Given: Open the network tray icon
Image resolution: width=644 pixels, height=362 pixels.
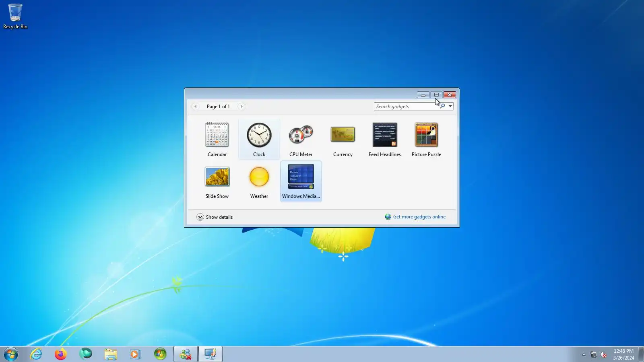Looking at the screenshot, I should [594, 354].
